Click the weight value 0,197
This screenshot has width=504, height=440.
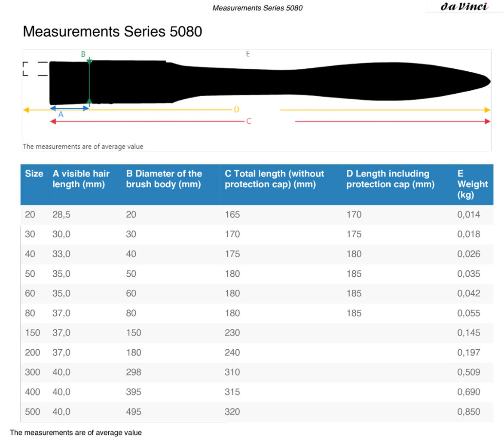coord(469,353)
